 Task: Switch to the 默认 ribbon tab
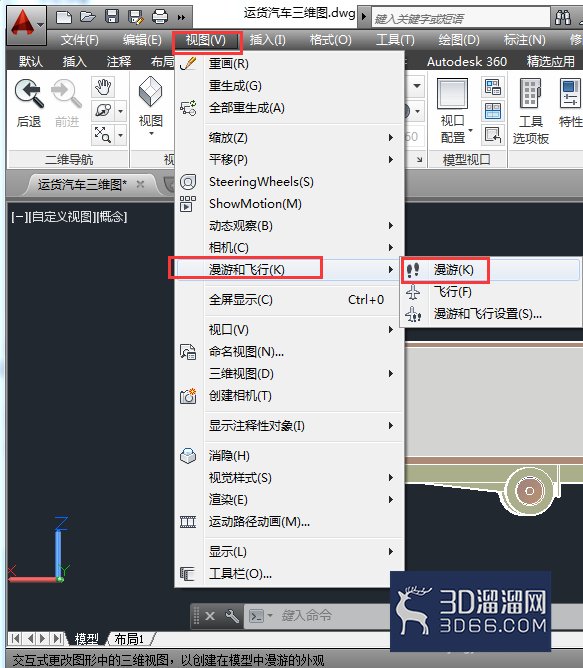31,62
